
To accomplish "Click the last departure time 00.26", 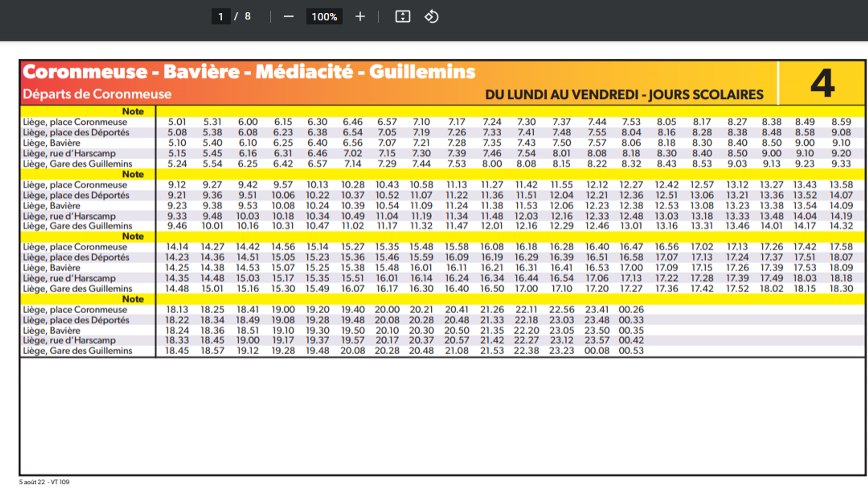I will coord(631,310).
